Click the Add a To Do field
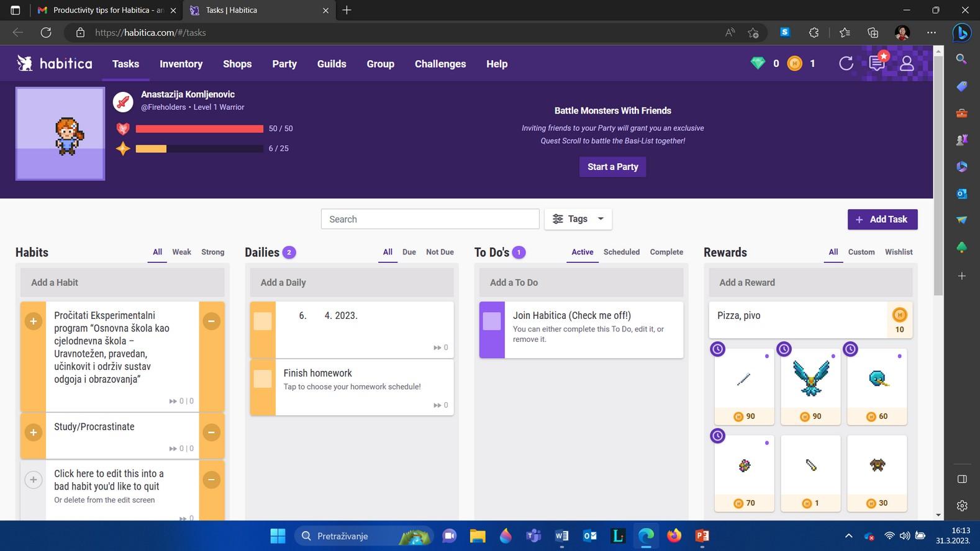980x551 pixels. pos(581,282)
